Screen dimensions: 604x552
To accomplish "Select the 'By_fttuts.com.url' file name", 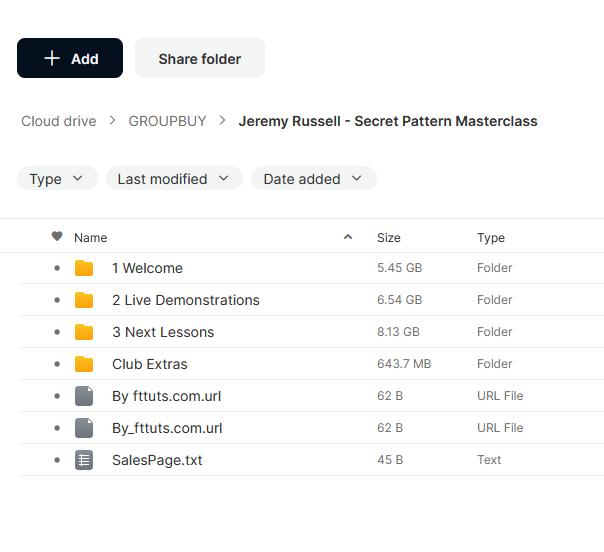I will pos(167,428).
